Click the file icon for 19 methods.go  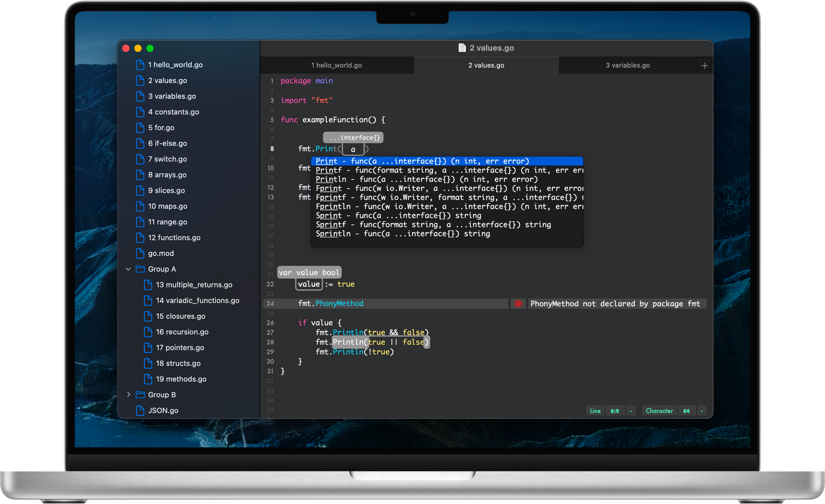[x=148, y=379]
